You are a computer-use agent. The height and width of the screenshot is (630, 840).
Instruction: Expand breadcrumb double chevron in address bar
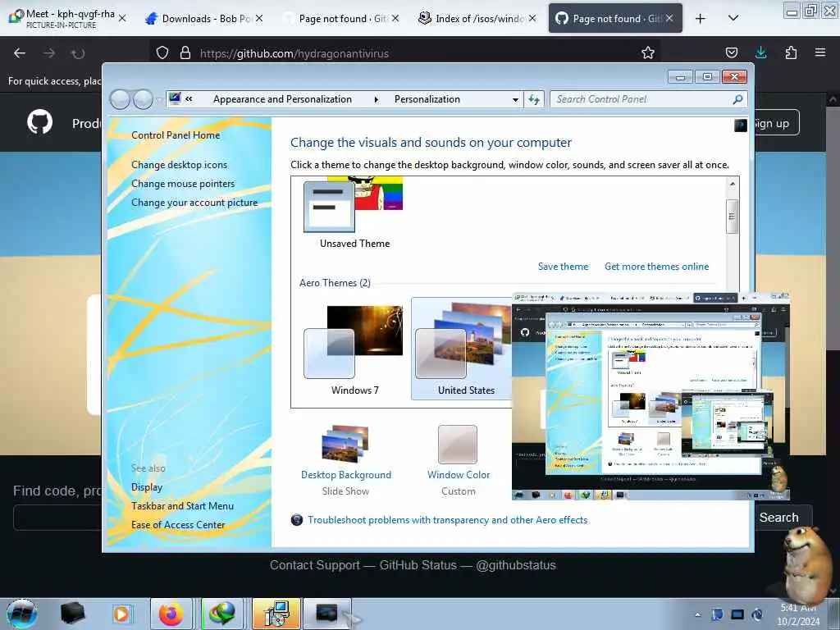[189, 98]
